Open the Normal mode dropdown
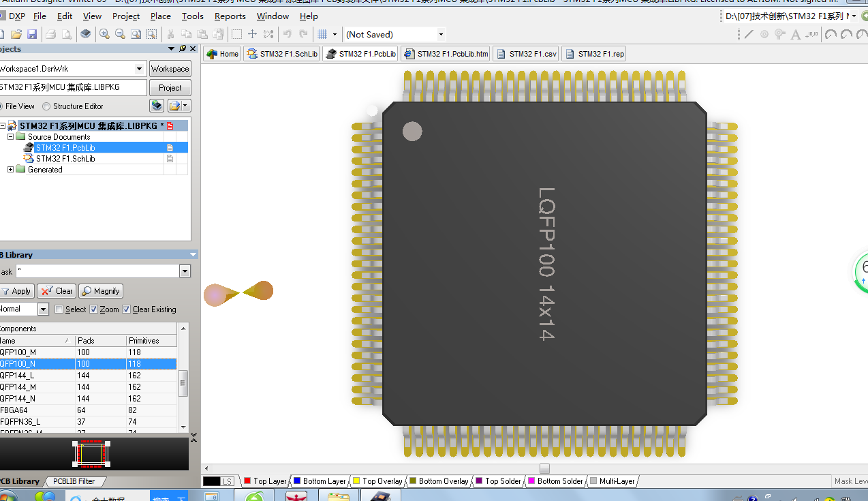Image resolution: width=868 pixels, height=501 pixels. tap(43, 309)
